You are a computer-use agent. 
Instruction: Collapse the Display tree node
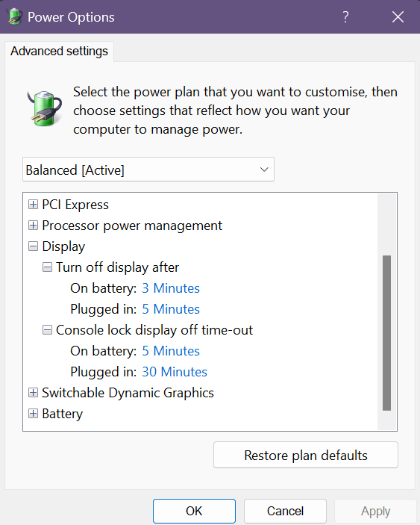coord(33,246)
